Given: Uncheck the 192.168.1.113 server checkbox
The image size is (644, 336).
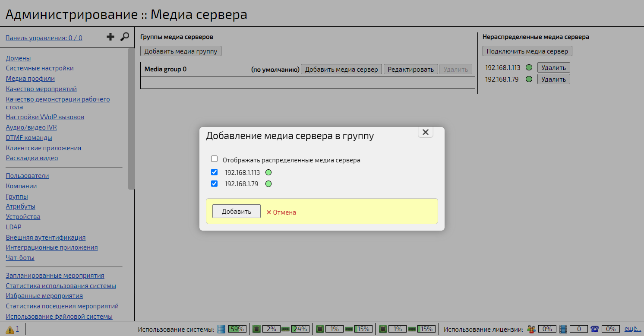Looking at the screenshot, I should click(215, 172).
